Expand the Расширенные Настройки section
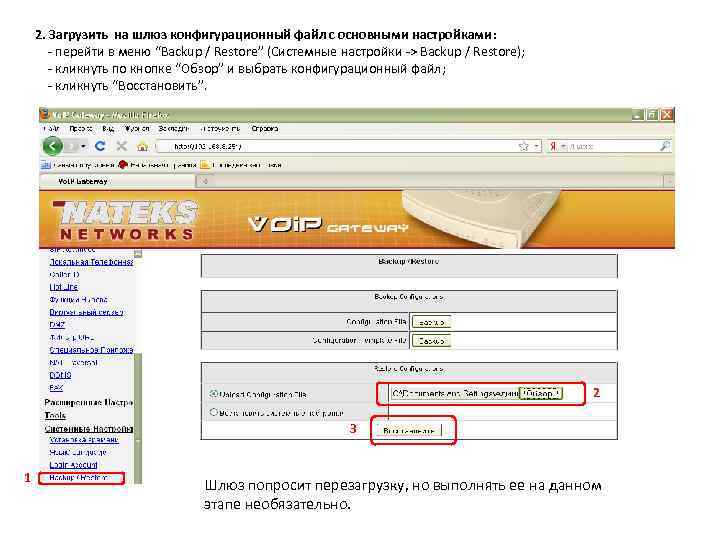This screenshot has height=540, width=720. tap(89, 402)
